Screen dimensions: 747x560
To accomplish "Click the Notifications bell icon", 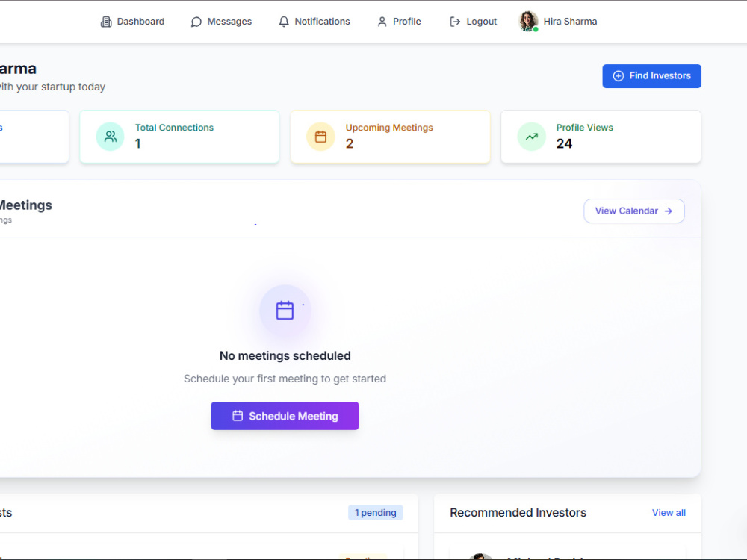I will (x=284, y=22).
